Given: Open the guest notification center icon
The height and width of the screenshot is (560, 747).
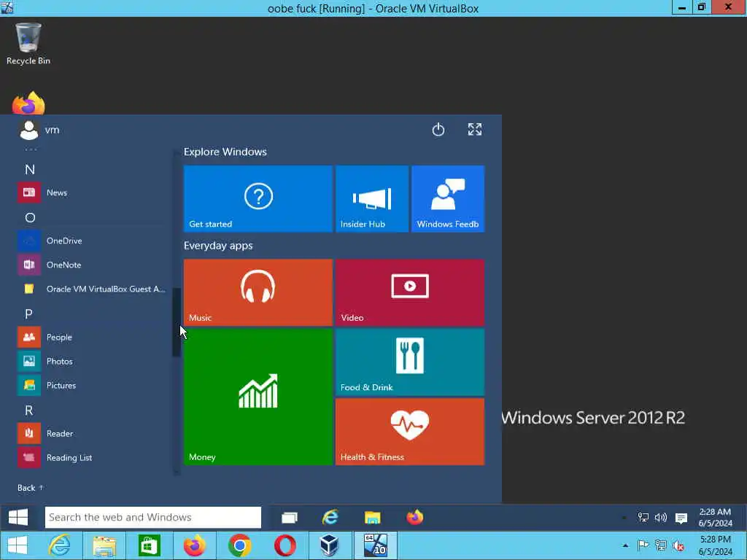Looking at the screenshot, I should [681, 518].
